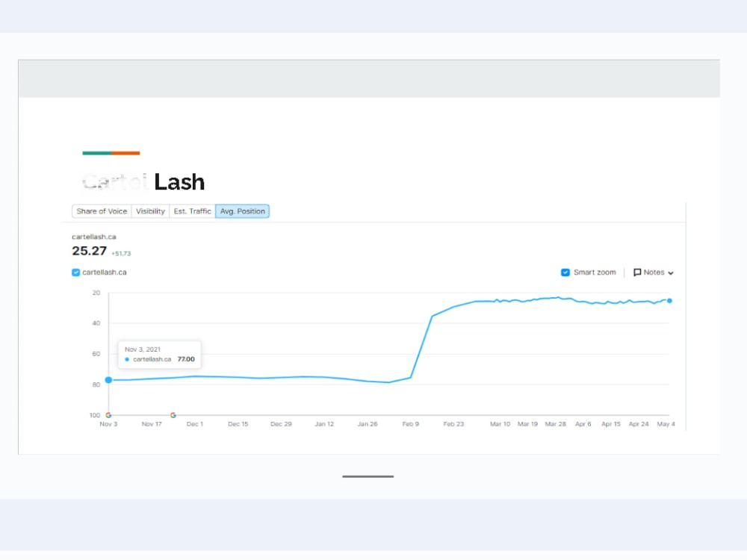Select the Avg. Position tab
Image resolution: width=747 pixels, height=560 pixels.
point(242,211)
